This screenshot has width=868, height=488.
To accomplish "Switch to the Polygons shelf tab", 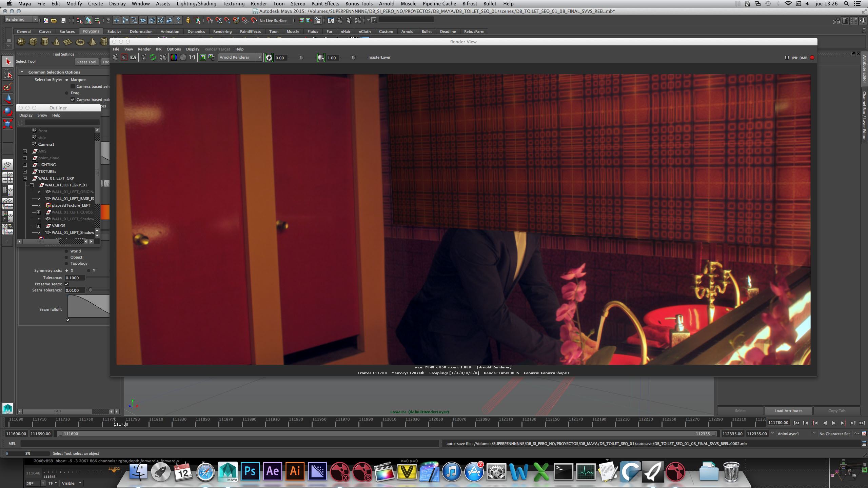I will pos(91,31).
